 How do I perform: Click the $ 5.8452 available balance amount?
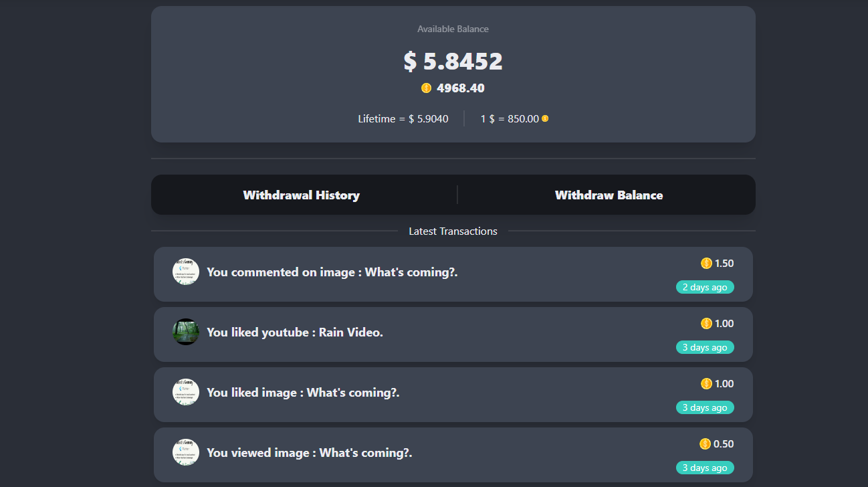[x=453, y=62]
